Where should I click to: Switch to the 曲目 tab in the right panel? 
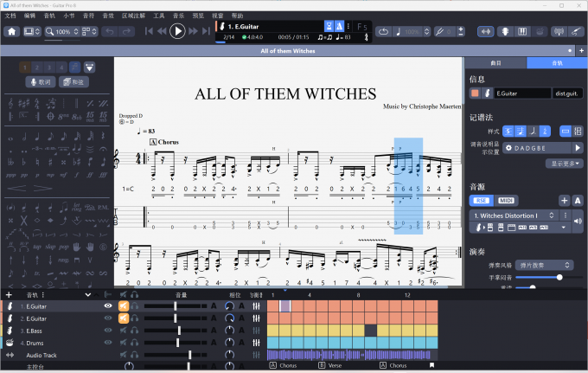(495, 63)
